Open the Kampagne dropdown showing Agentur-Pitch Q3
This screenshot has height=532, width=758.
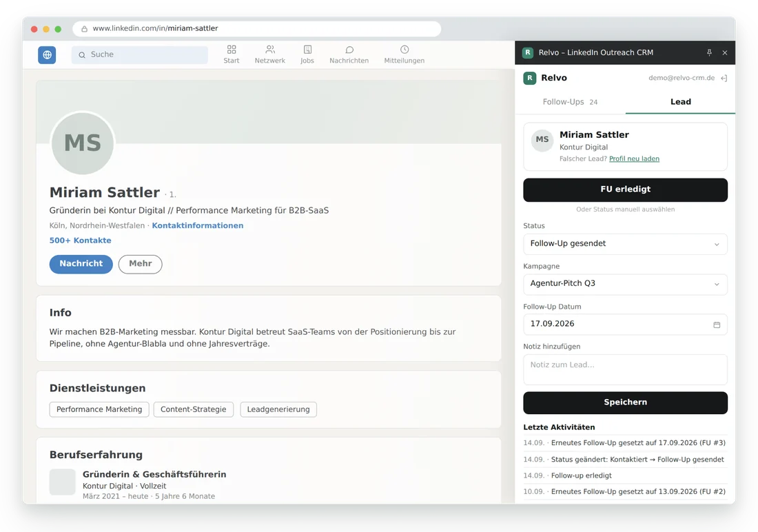click(x=625, y=284)
